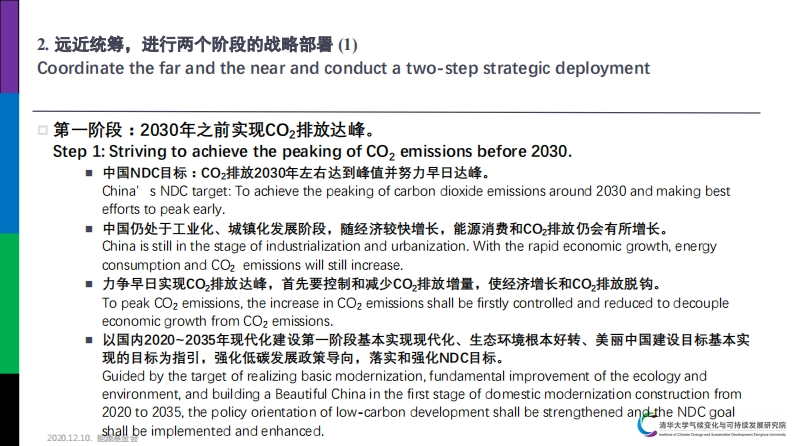Click the 'Guided by the target' paragraph

[x=421, y=404]
